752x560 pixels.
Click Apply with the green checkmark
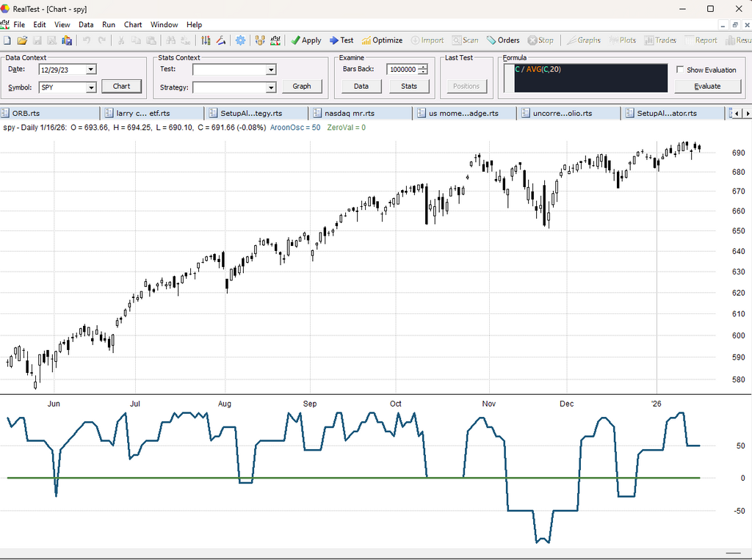pos(306,41)
